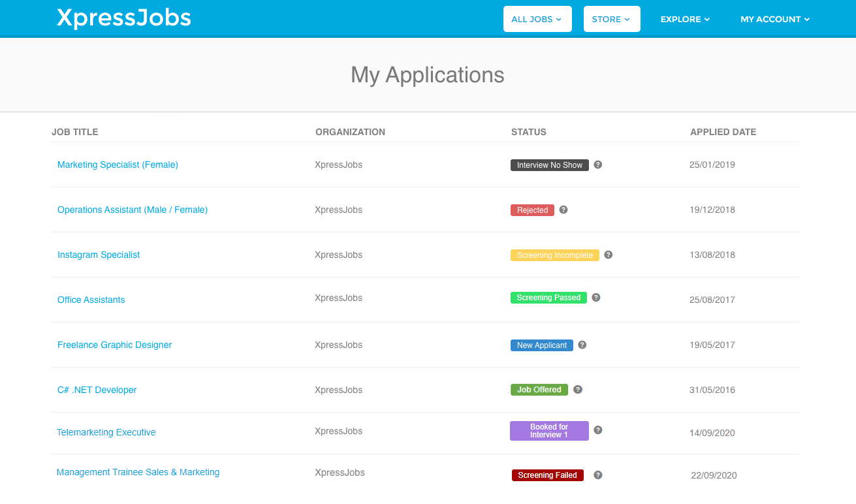
Task: Go to the XpressJobs home logo
Action: pos(124,18)
